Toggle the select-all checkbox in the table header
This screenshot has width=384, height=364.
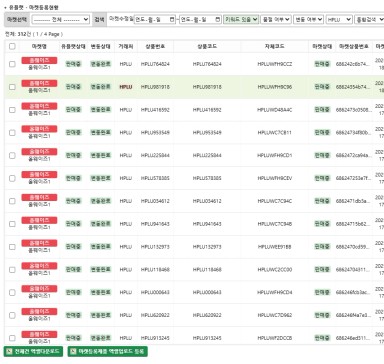pos(12,46)
